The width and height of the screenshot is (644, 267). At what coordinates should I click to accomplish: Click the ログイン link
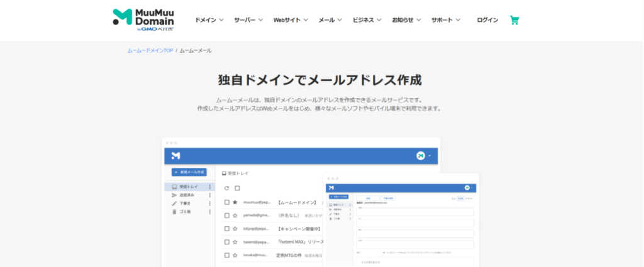click(x=487, y=20)
